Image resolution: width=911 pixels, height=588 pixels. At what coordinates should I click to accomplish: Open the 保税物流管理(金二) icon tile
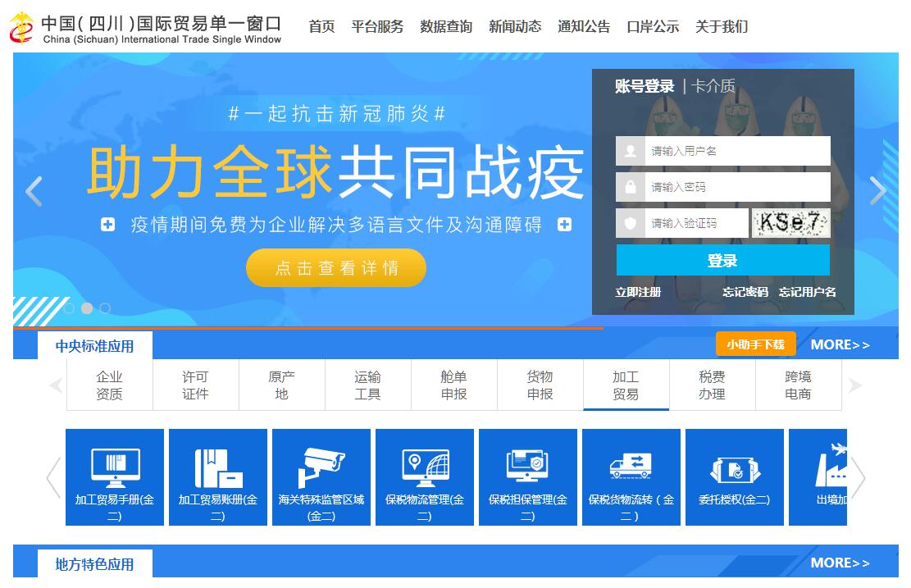click(425, 476)
